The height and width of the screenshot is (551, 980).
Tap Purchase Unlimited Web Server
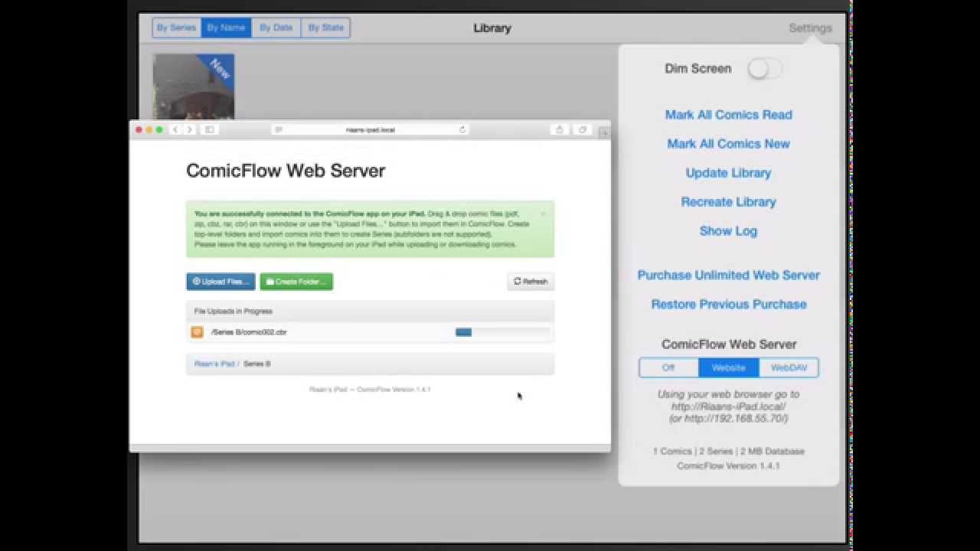click(x=729, y=275)
